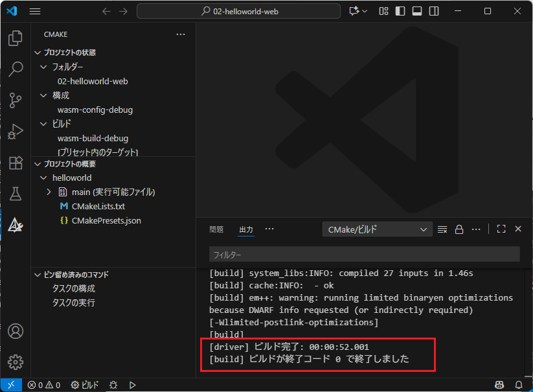
Task: Open the Source Control view
Action: pyautogui.click(x=16, y=100)
